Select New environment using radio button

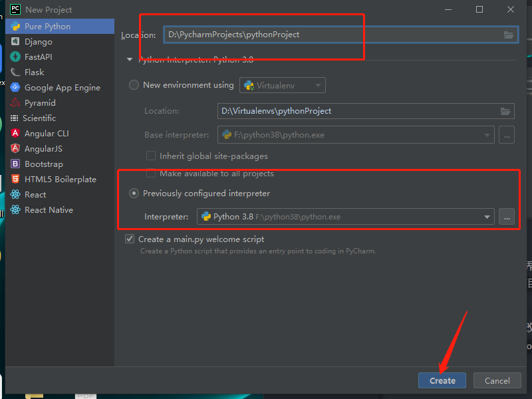click(x=134, y=85)
